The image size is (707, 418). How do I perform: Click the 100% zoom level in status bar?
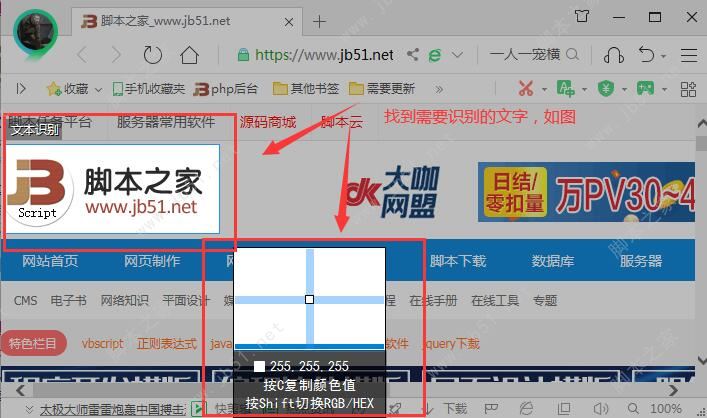[666, 409]
